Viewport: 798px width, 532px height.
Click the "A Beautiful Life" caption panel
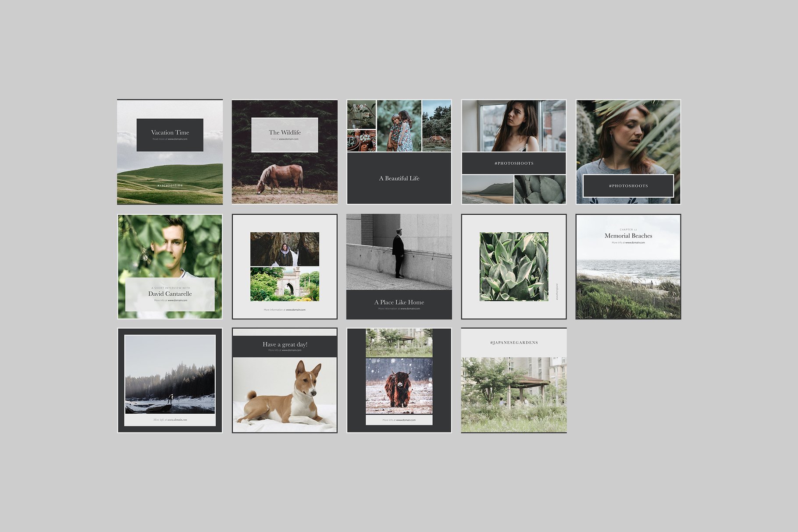click(x=399, y=178)
